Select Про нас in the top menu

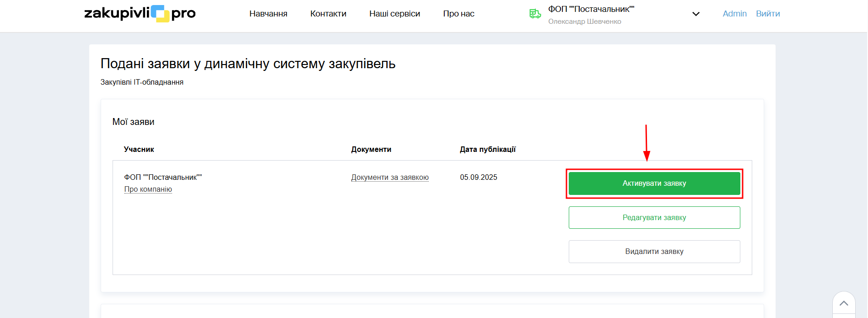click(x=458, y=14)
